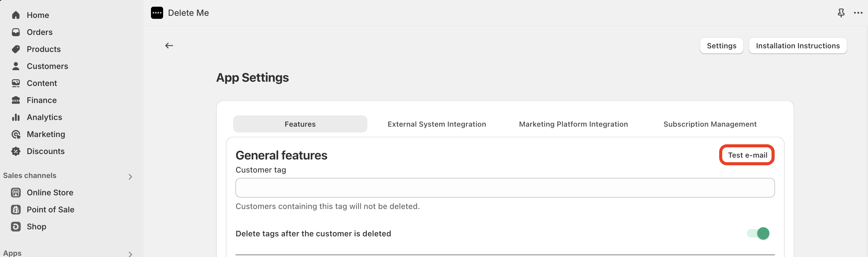
Task: Turn off Delete tags after customer deleted
Action: click(758, 233)
